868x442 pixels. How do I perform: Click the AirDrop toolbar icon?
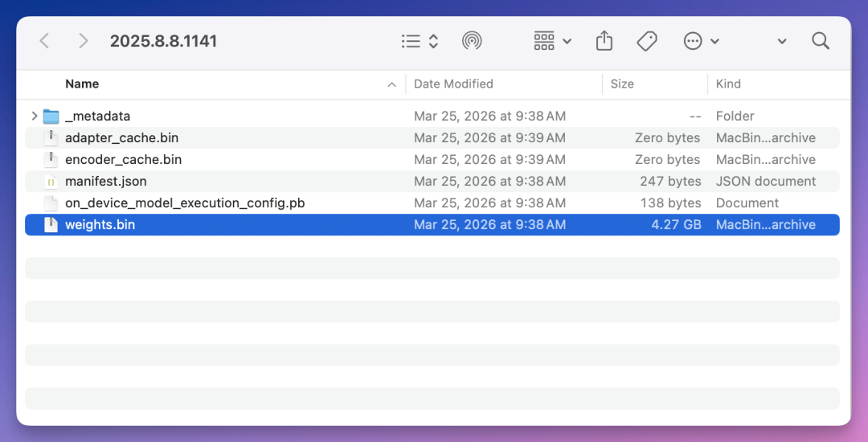point(472,41)
